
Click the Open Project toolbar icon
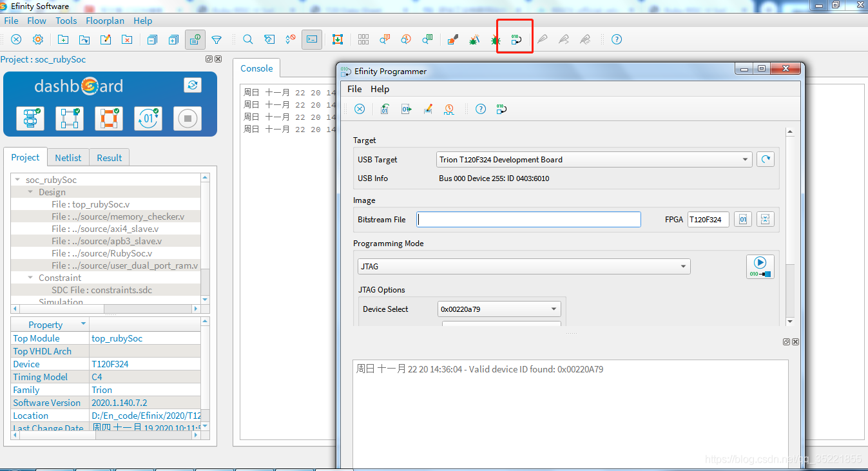click(84, 39)
